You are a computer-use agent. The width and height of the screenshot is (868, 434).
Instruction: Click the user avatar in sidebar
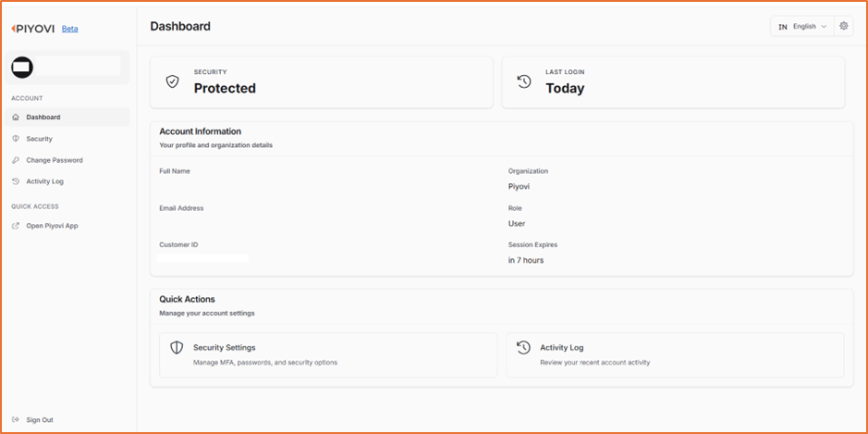pos(22,67)
